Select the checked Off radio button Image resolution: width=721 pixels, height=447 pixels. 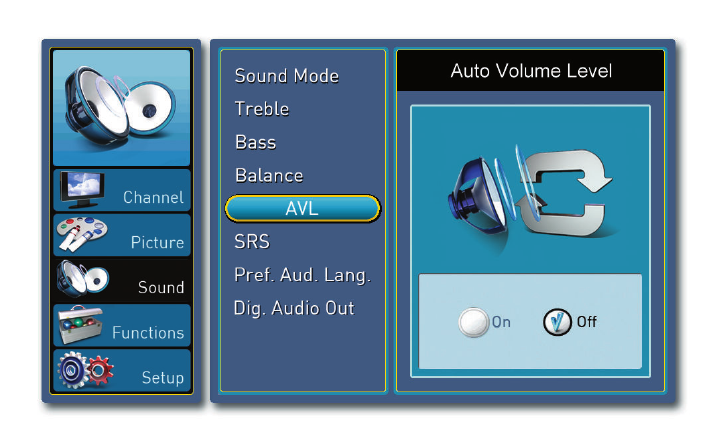557,321
